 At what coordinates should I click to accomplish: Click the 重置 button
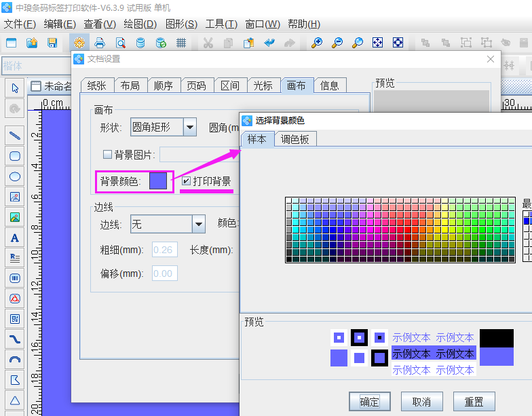(474, 402)
